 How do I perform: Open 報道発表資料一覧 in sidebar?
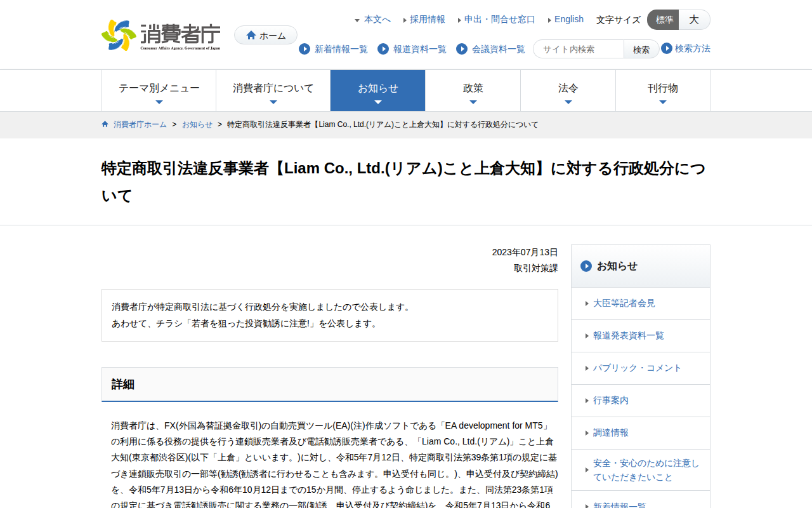pyautogui.click(x=641, y=336)
